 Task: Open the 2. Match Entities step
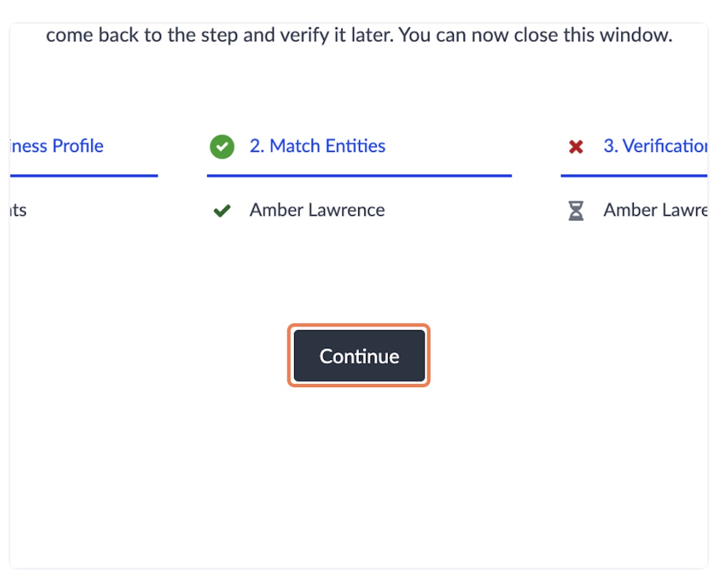point(317,146)
